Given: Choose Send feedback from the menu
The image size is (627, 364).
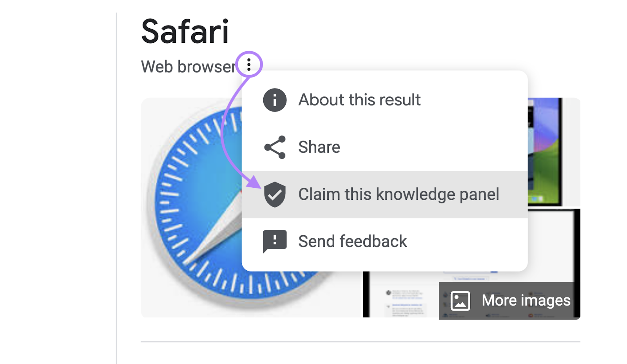Looking at the screenshot, I should (352, 241).
